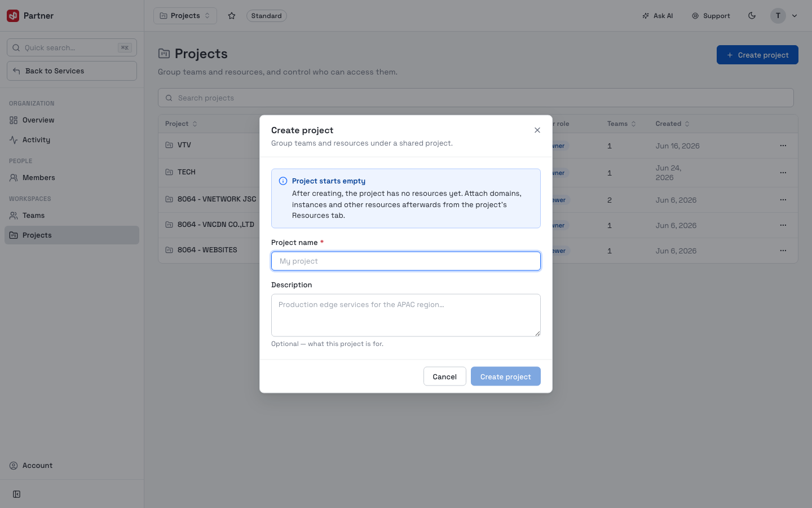Open the Projects breadcrumb selector
The image size is (812, 508).
pyautogui.click(x=185, y=16)
